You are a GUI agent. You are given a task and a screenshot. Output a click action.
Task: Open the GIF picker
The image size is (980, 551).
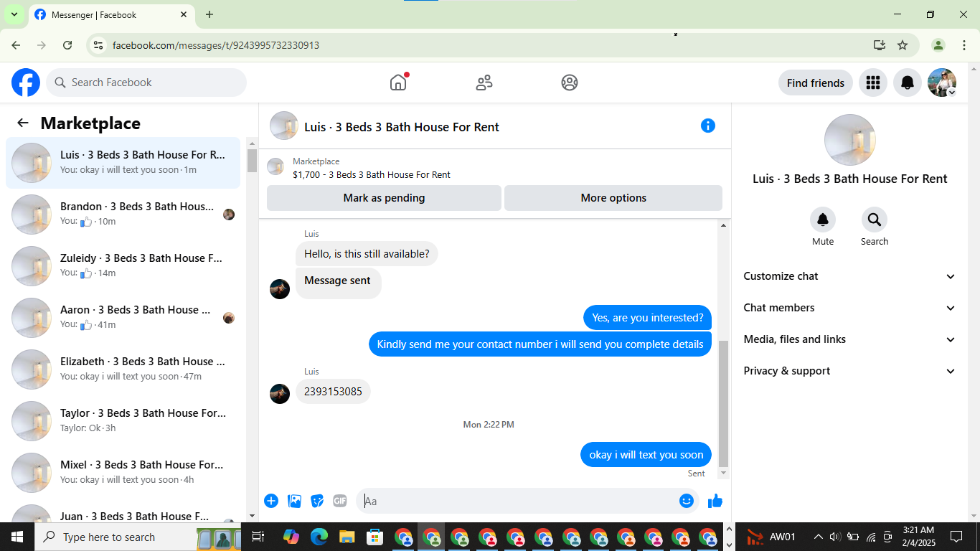coord(340,501)
